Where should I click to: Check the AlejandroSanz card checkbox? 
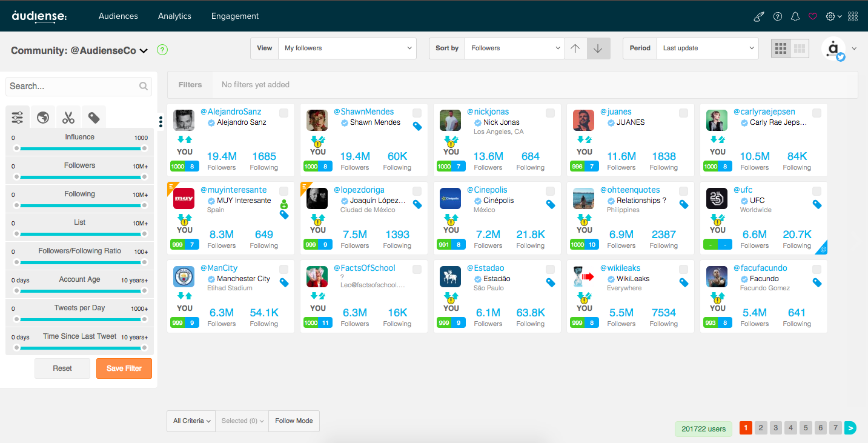click(283, 113)
